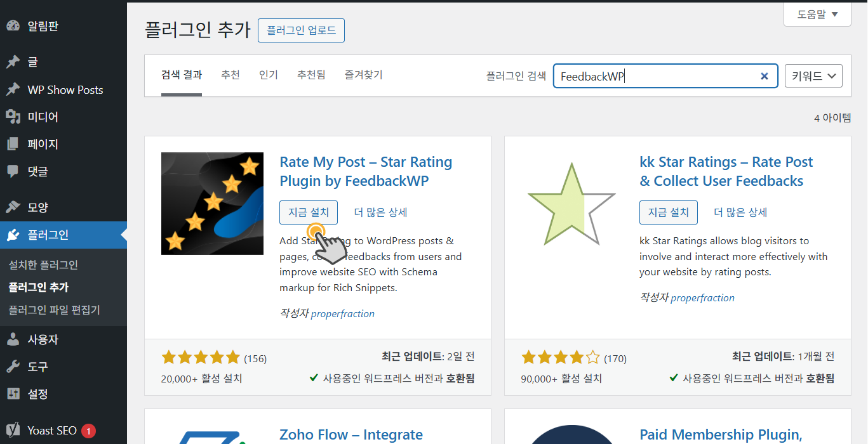Screen dimensions: 868x444
Task: Open the 키워드 search type dropdown
Action: pos(814,76)
